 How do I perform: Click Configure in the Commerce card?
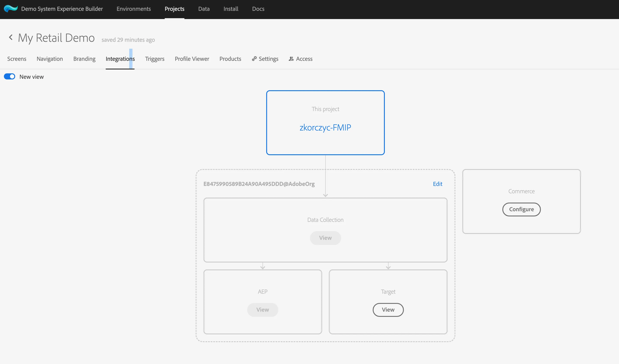[521, 209]
